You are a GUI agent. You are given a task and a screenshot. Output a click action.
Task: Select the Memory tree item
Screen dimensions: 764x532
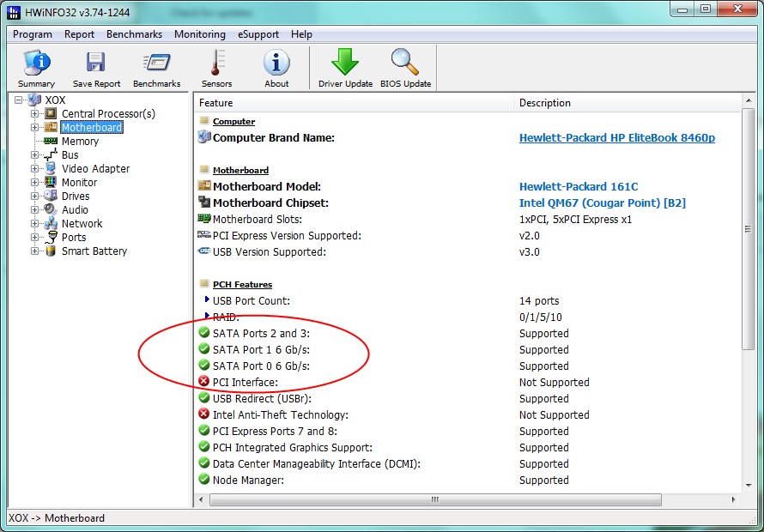pos(80,141)
